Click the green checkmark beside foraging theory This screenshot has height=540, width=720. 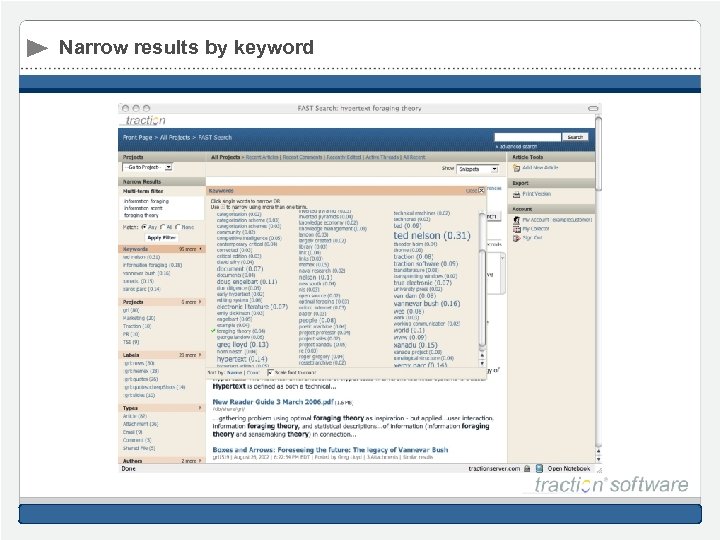(x=213, y=331)
